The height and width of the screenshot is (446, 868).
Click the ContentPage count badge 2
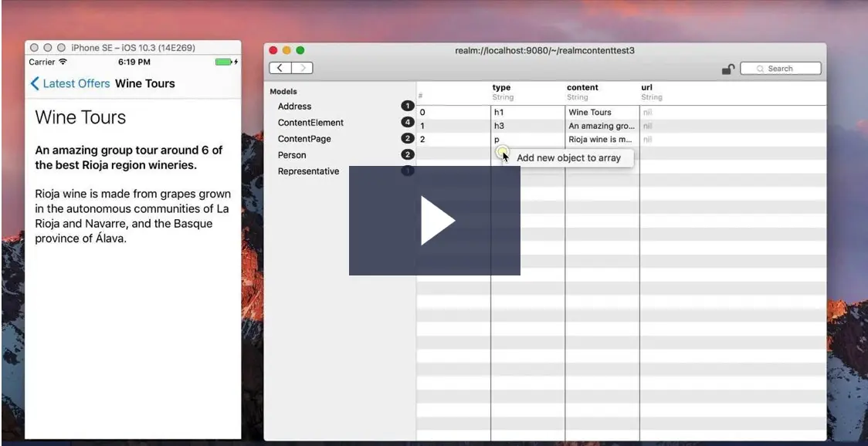[408, 139]
